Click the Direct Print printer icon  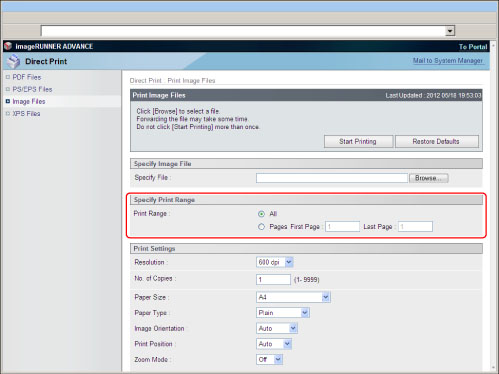[x=14, y=61]
